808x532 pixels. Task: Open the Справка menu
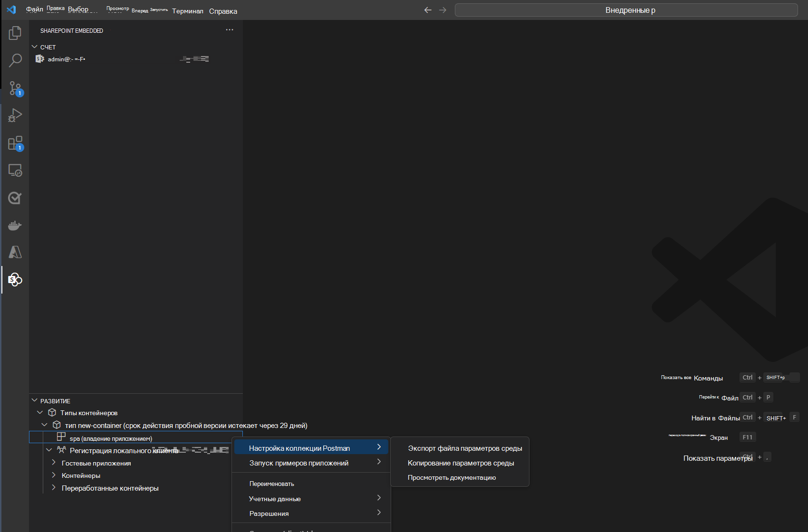tap(223, 11)
